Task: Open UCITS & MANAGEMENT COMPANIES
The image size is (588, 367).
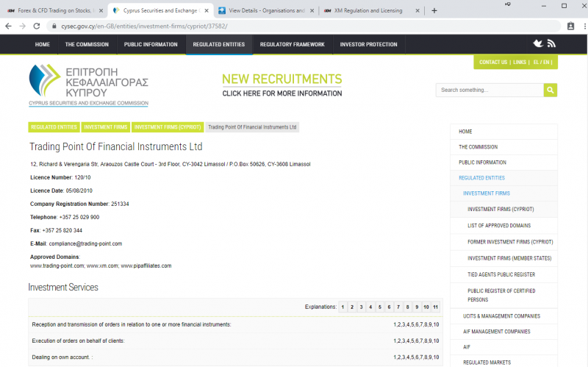Action: pyautogui.click(x=503, y=316)
